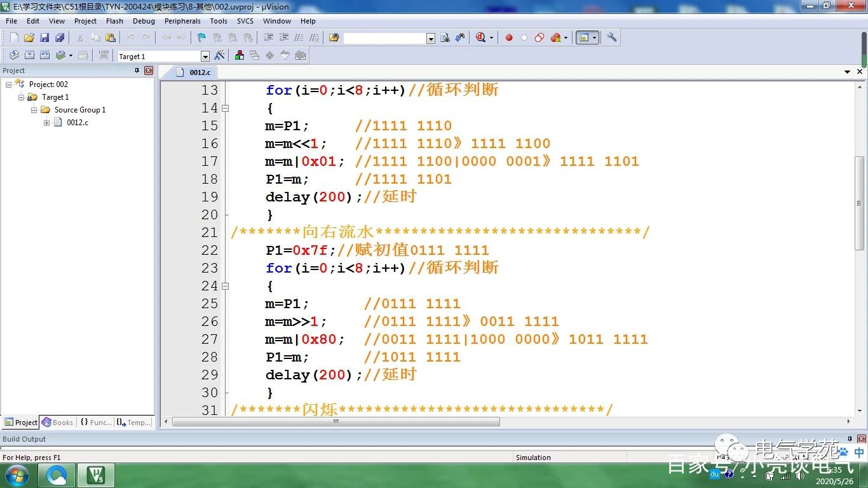Collapse the code block at line 14

(225, 108)
